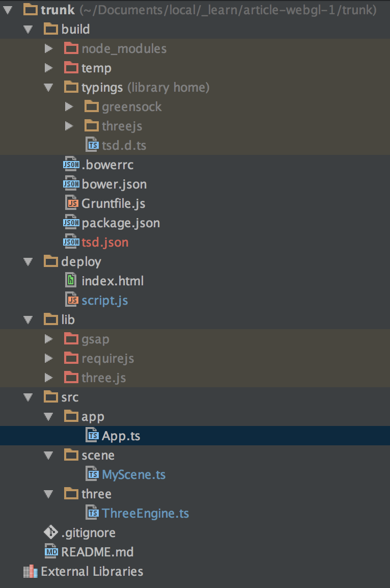The height and width of the screenshot is (588, 390).
Task: Click the git icon beside .gitignore
Action: pyautogui.click(x=51, y=532)
